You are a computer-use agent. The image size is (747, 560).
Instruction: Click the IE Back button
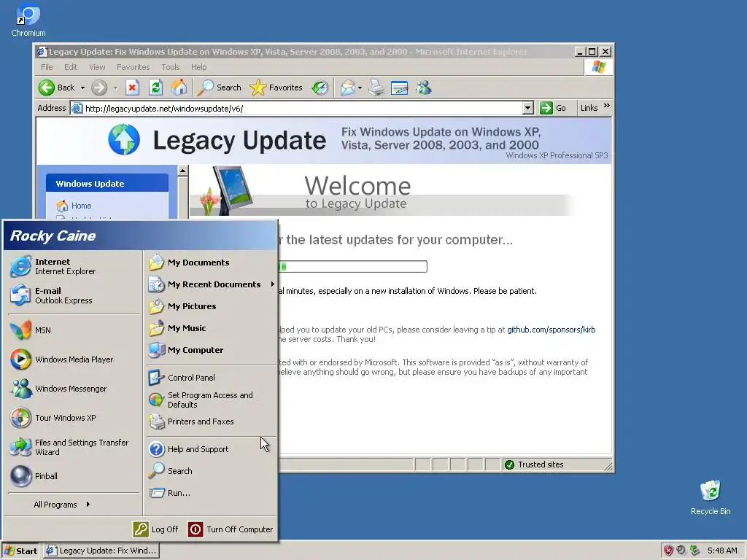(57, 87)
